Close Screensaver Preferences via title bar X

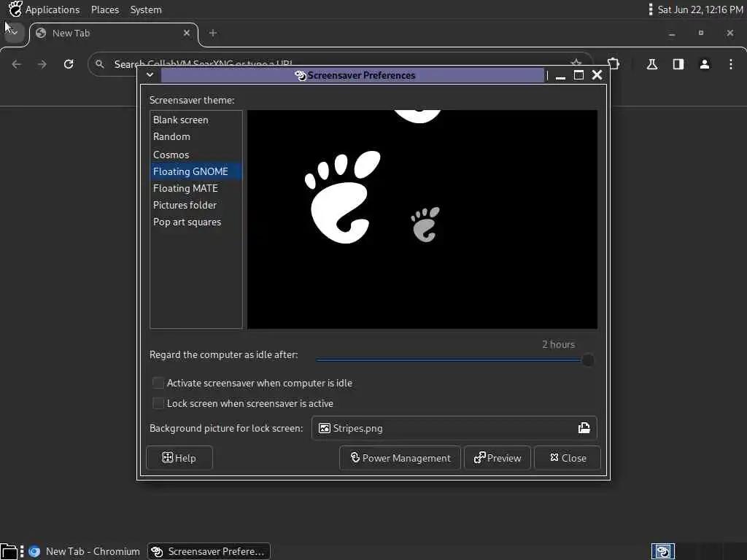pyautogui.click(x=597, y=75)
